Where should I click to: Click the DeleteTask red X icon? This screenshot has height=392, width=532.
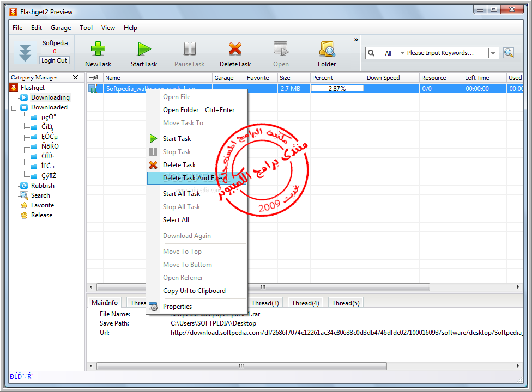point(235,49)
